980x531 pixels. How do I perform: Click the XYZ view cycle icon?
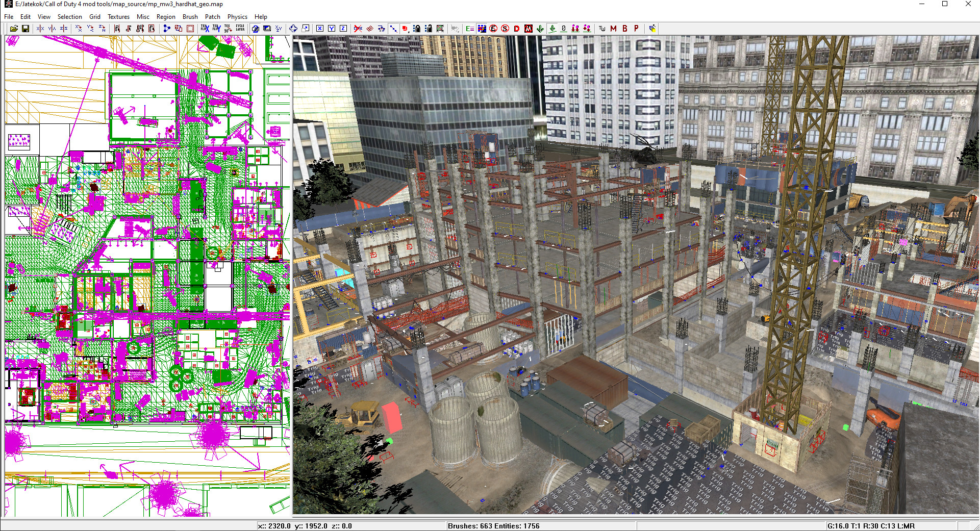click(x=279, y=29)
